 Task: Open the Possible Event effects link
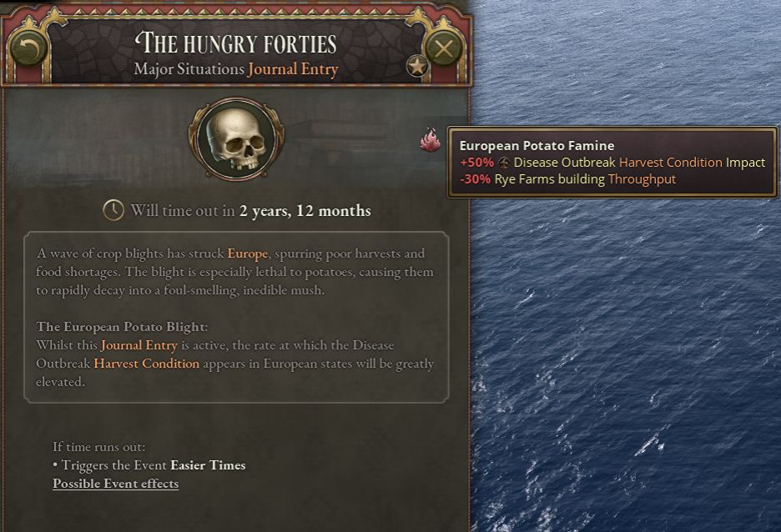pos(115,484)
